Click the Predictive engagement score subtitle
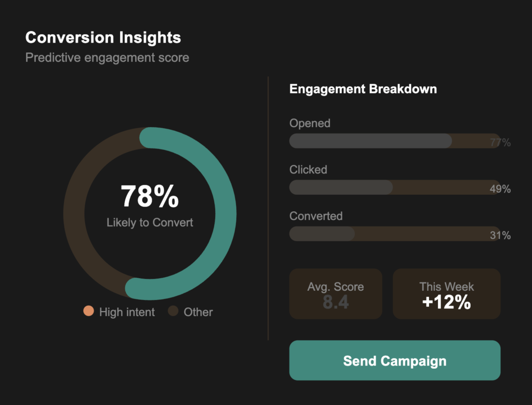 (x=107, y=57)
